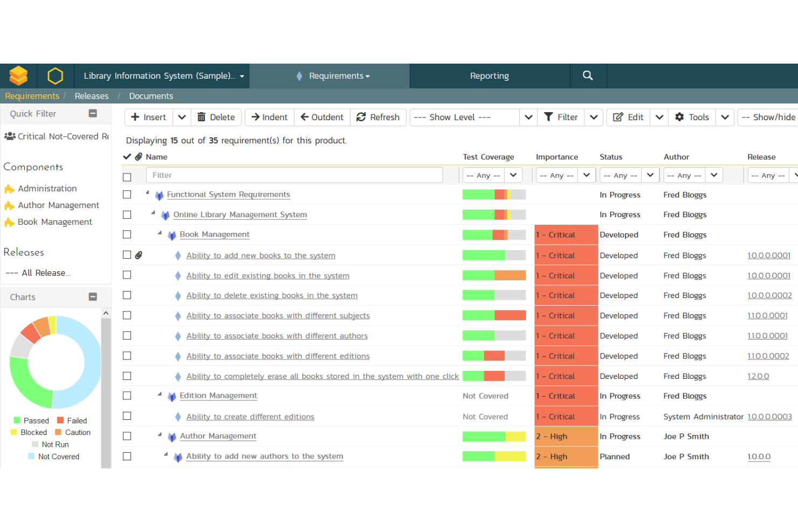Select the Delete toolbar icon

pyautogui.click(x=202, y=117)
